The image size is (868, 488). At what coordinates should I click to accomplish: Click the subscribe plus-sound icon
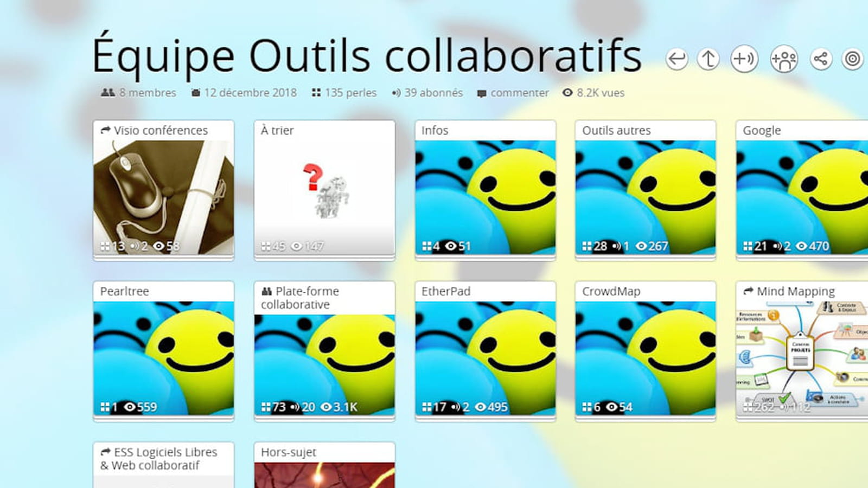[744, 59]
